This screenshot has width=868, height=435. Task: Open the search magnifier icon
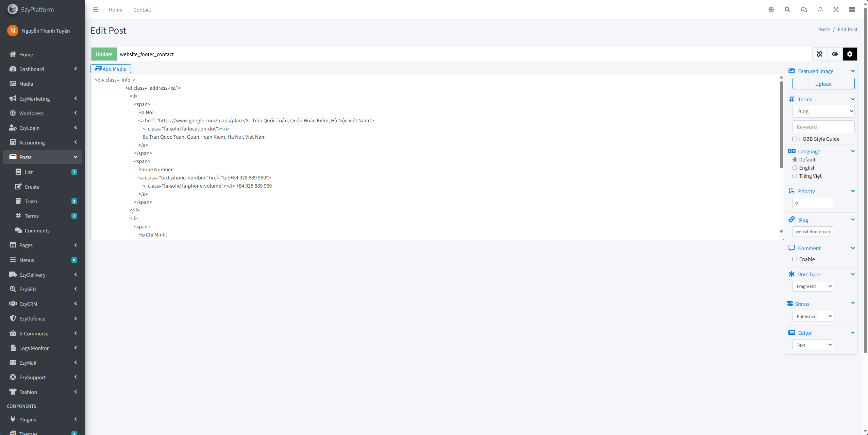coord(787,10)
